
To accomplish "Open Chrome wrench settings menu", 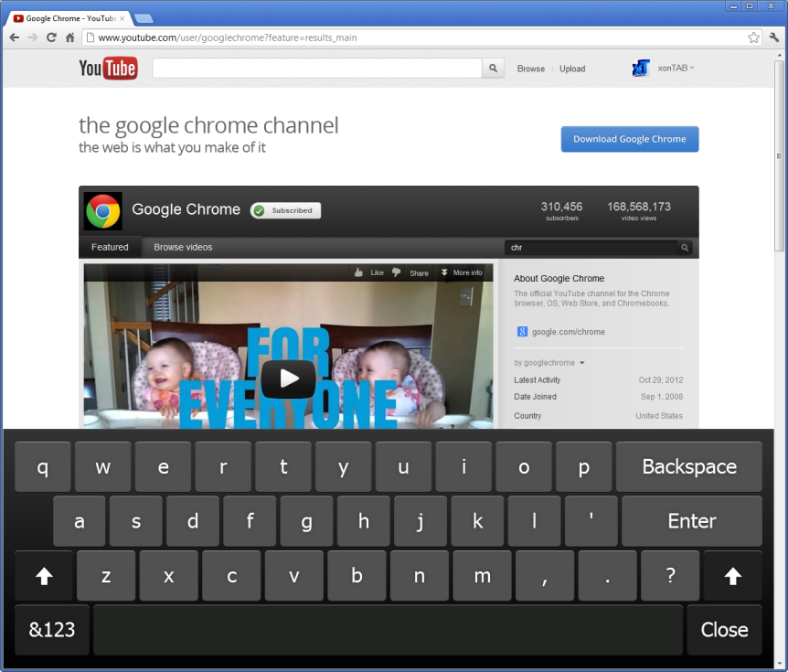I will (774, 37).
